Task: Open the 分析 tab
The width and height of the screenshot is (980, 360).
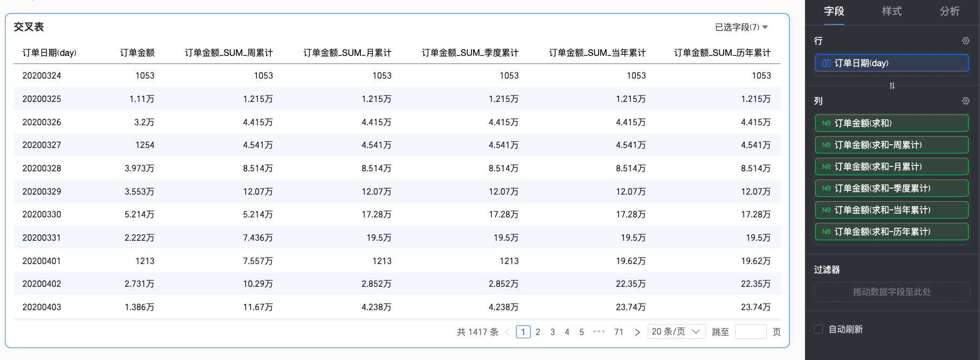Action: 949,11
